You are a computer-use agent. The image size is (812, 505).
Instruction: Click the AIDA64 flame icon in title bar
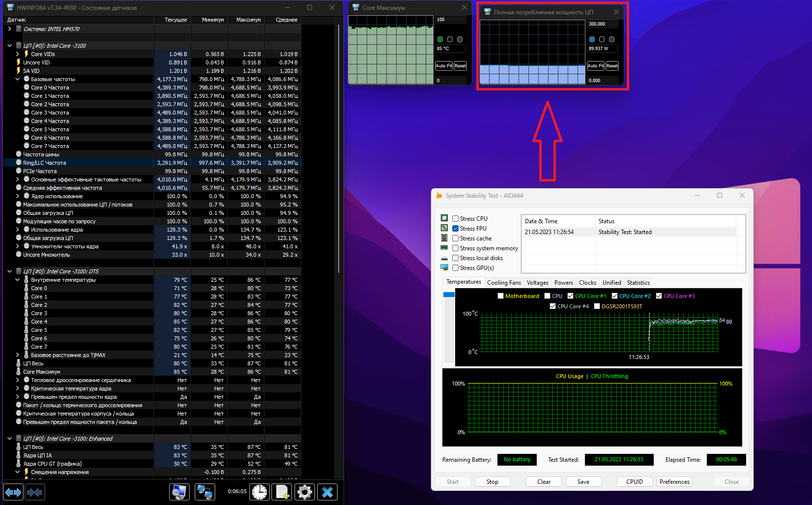tap(439, 195)
